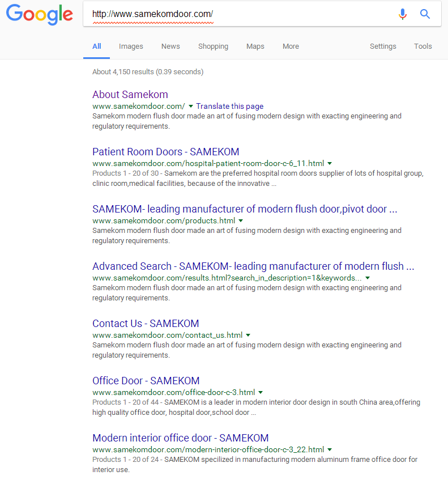Open search Settings
This screenshot has height=484, width=448.
[383, 46]
